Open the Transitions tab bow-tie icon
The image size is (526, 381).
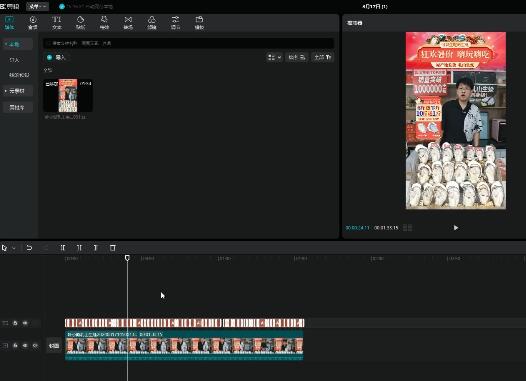(128, 22)
